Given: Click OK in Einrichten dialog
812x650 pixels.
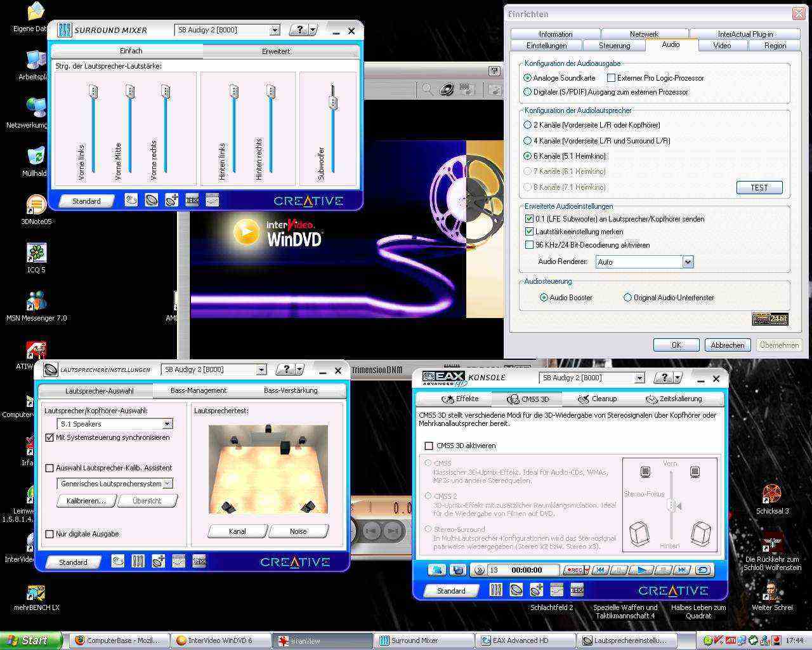Looking at the screenshot, I should tap(676, 345).
